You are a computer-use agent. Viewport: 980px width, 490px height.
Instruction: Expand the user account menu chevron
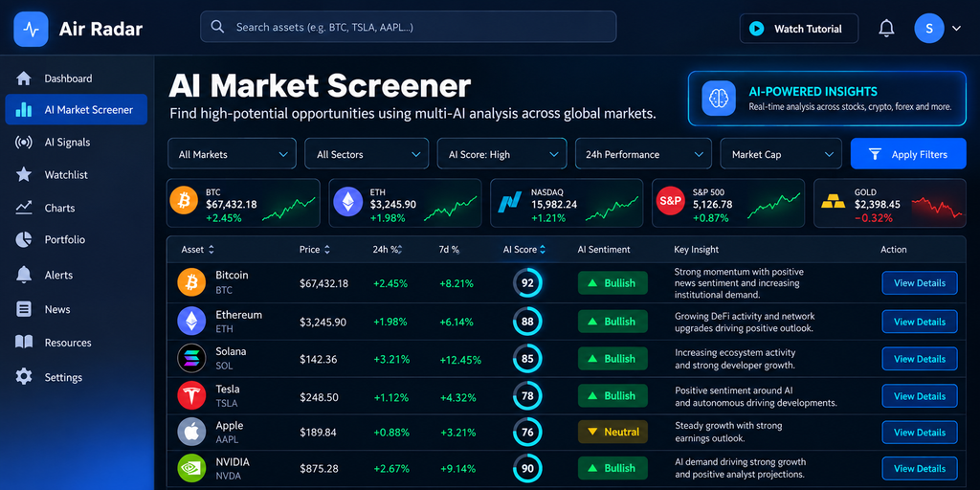(956, 28)
